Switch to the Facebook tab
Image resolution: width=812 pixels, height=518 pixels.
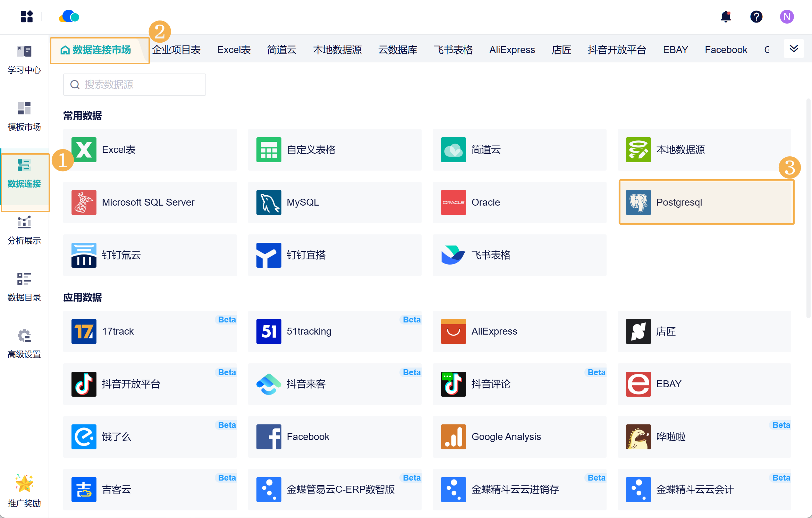(x=726, y=50)
